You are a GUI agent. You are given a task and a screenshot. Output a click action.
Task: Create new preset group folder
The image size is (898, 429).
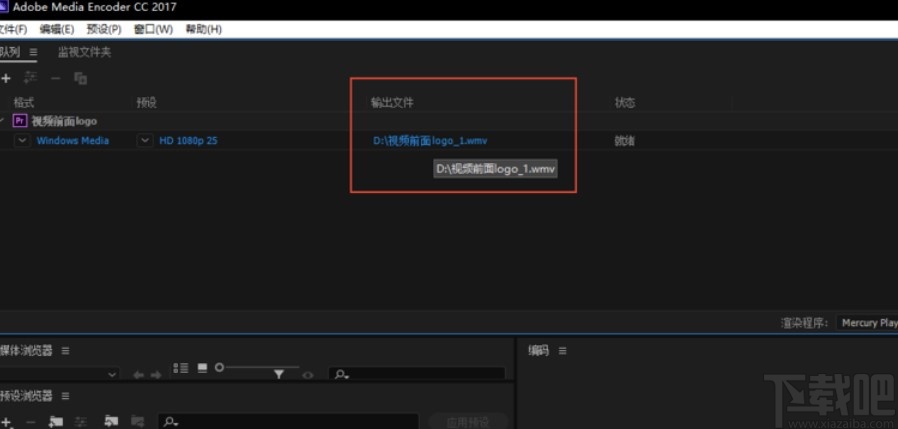point(56,422)
